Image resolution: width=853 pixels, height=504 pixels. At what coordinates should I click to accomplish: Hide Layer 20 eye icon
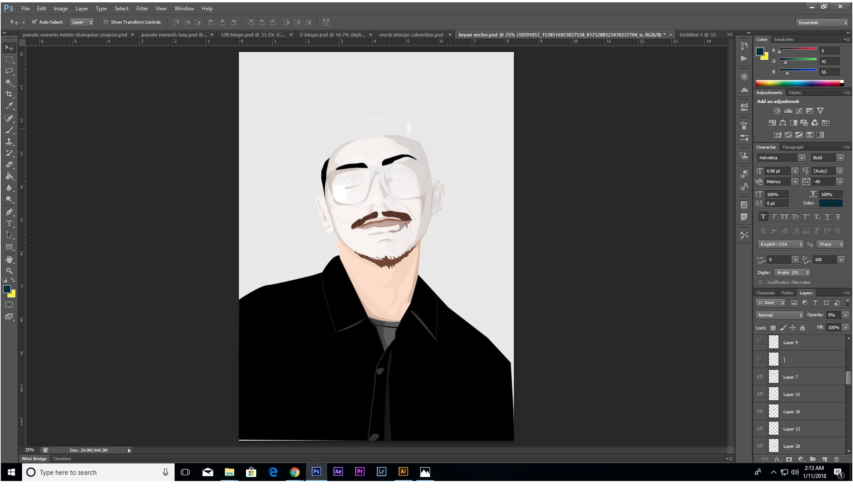(x=760, y=446)
